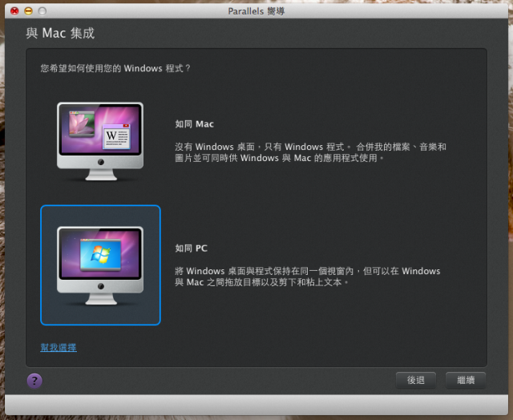This screenshot has height=420, width=513.
Task: Click the Parallels 嚮導 title bar text
Action: (256, 11)
